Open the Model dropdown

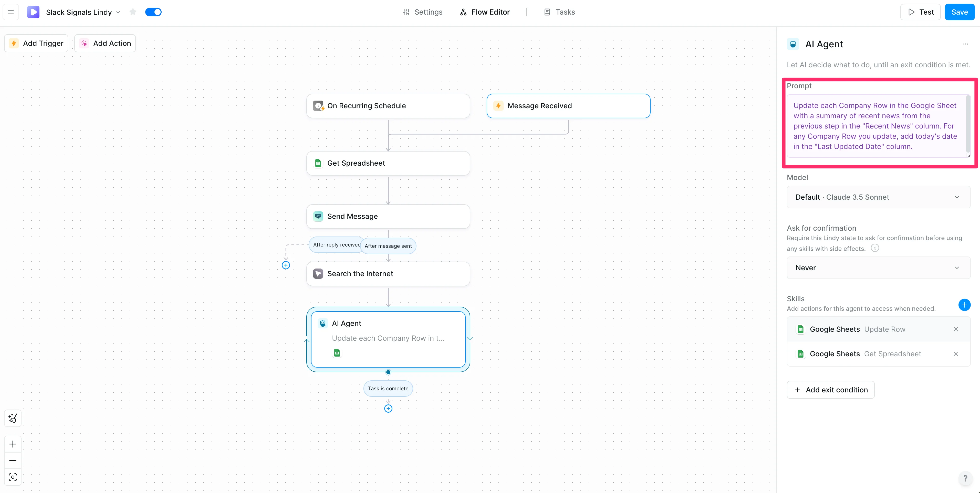[878, 197]
